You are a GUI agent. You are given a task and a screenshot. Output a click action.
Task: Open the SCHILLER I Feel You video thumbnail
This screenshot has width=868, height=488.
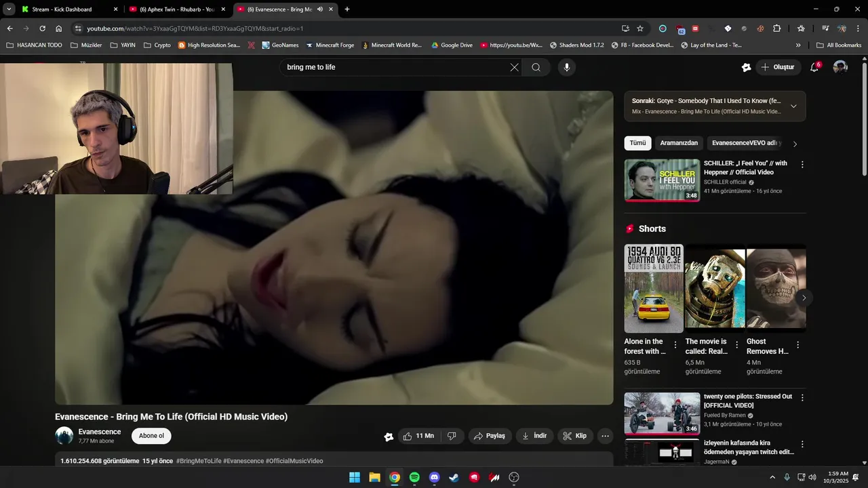[x=662, y=180]
